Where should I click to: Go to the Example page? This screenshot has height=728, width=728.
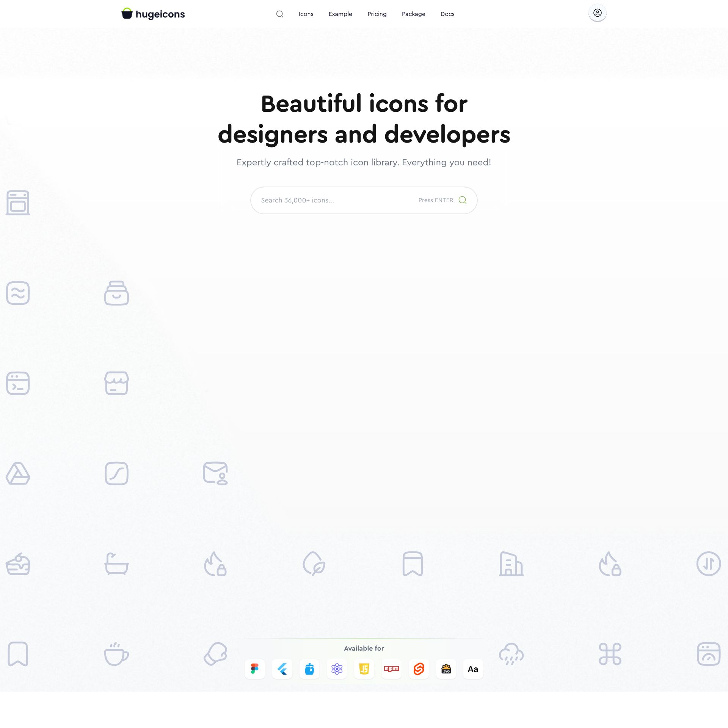coord(340,14)
